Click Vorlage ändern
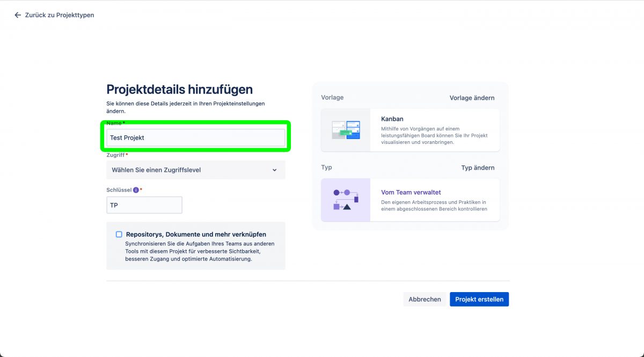The height and width of the screenshot is (357, 644). tap(472, 98)
